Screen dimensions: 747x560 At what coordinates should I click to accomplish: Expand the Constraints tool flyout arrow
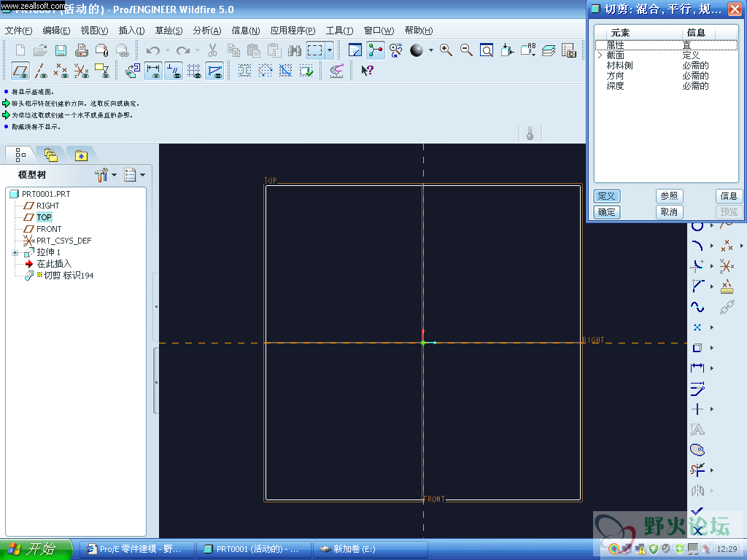coord(712,408)
